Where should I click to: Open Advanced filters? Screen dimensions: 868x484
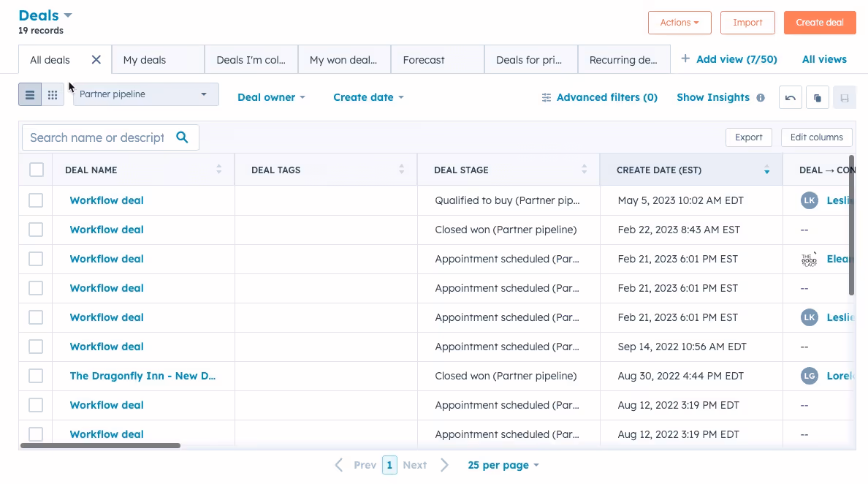[599, 97]
